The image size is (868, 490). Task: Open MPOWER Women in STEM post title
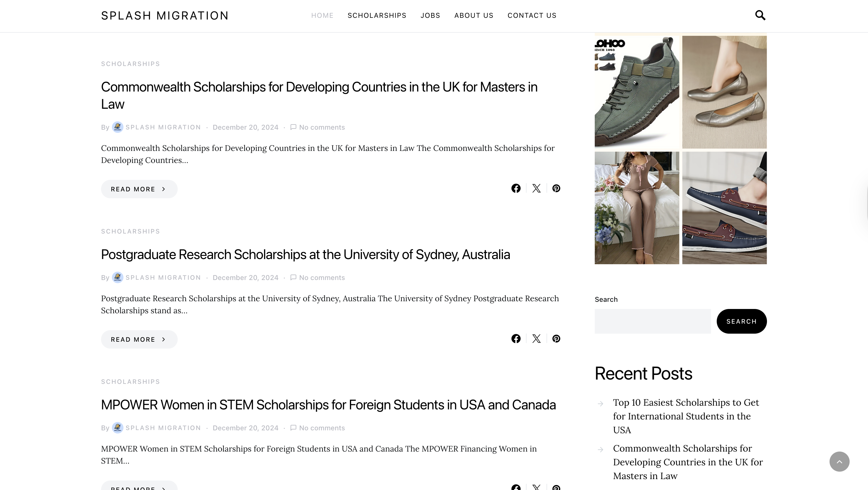pos(328,405)
